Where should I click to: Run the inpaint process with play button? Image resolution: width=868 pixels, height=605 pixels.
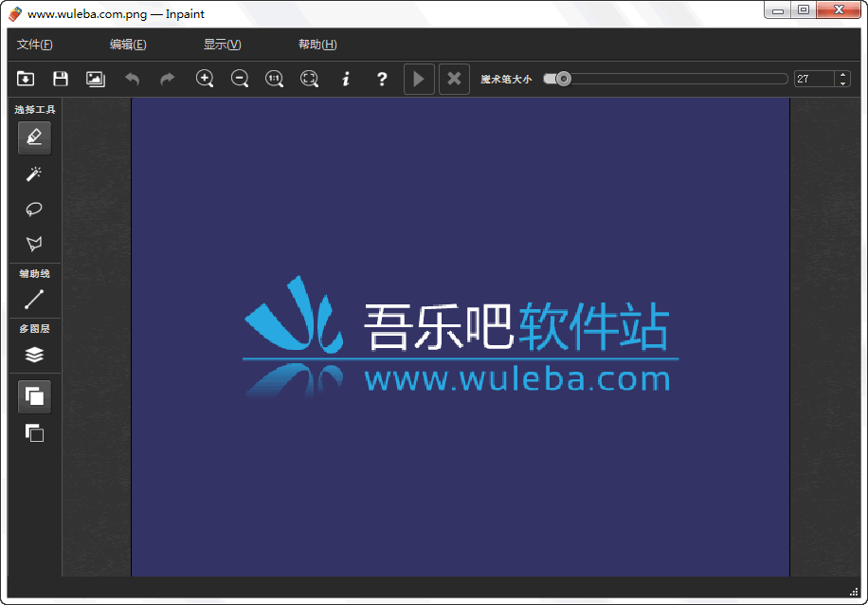(x=419, y=79)
